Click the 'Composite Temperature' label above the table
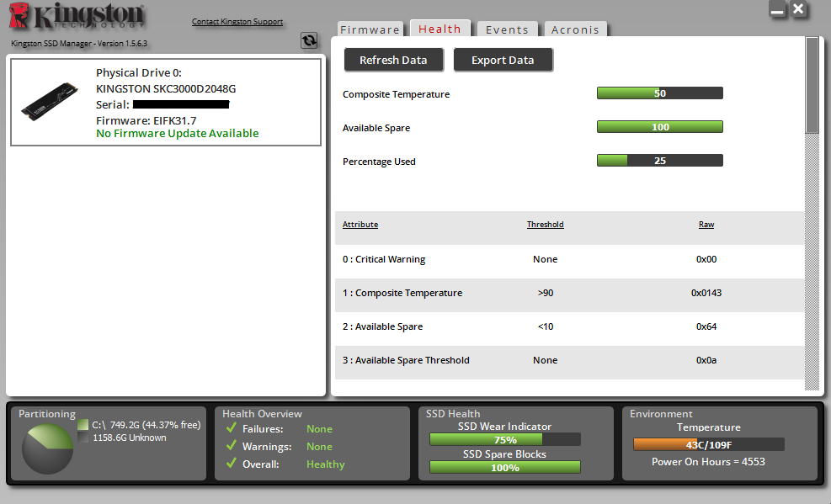 click(396, 94)
